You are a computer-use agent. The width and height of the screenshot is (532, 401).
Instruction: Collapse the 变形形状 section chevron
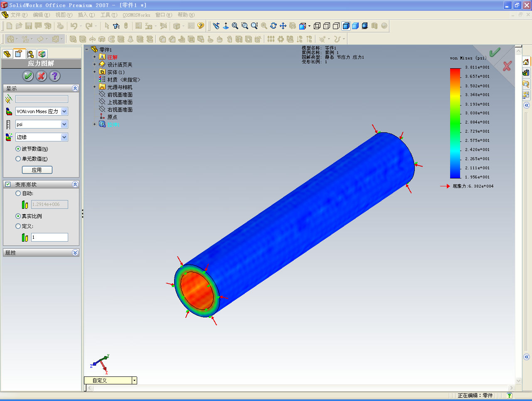75,184
